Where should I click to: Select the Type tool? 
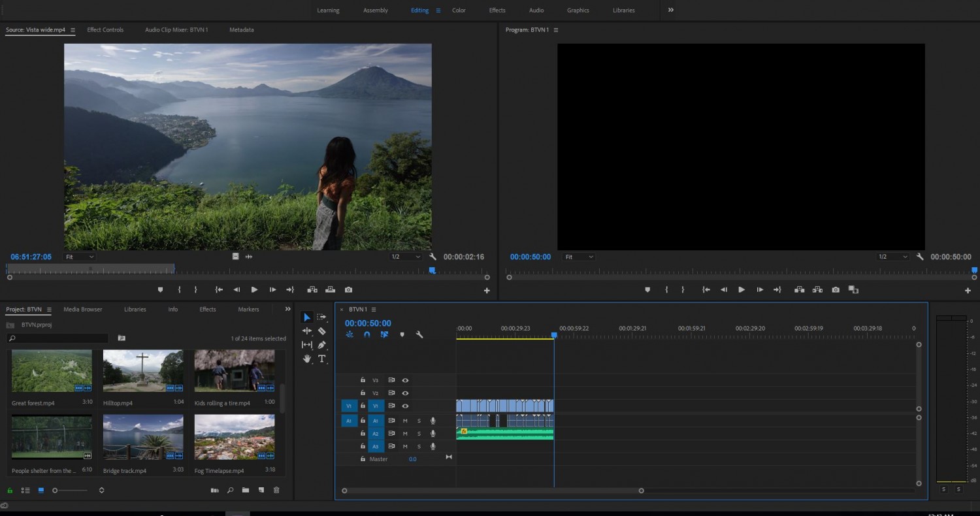click(x=321, y=359)
